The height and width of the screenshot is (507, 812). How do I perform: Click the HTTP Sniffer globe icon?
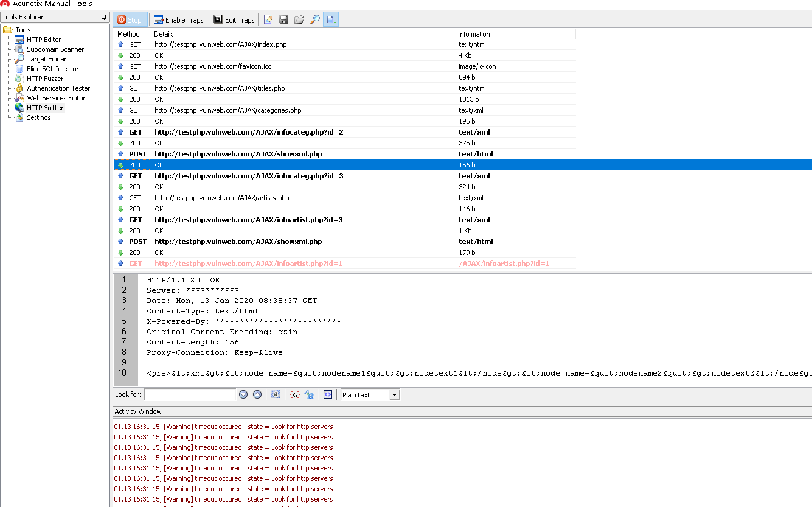[20, 108]
